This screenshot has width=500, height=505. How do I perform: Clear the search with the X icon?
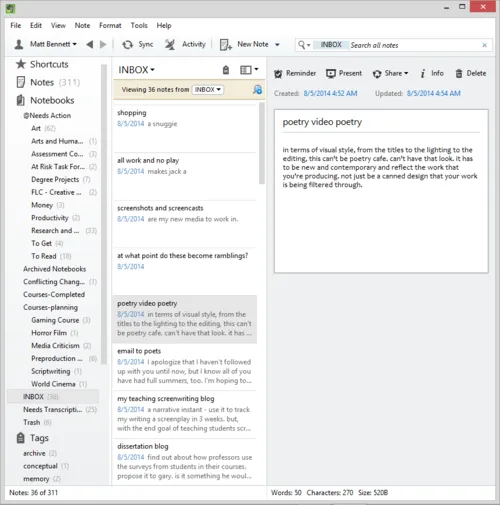click(x=485, y=45)
